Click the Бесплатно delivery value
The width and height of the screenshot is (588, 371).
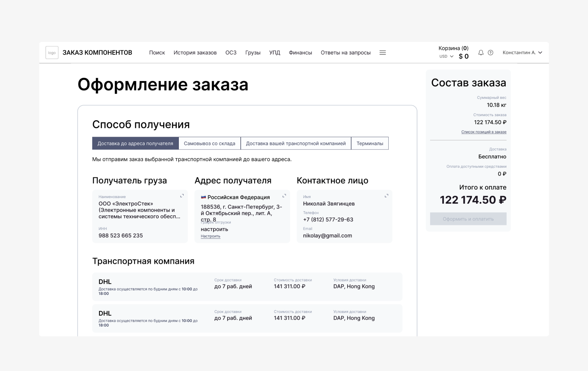[492, 156]
